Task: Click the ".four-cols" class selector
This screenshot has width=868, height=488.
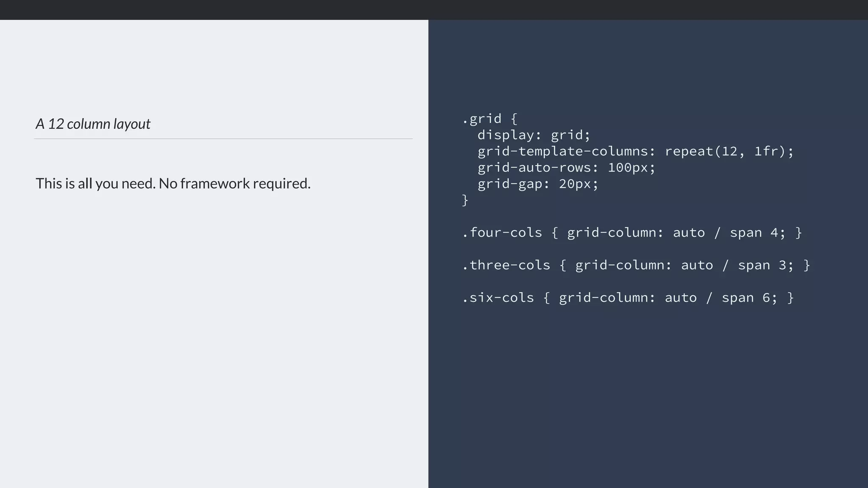Action: [502, 233]
